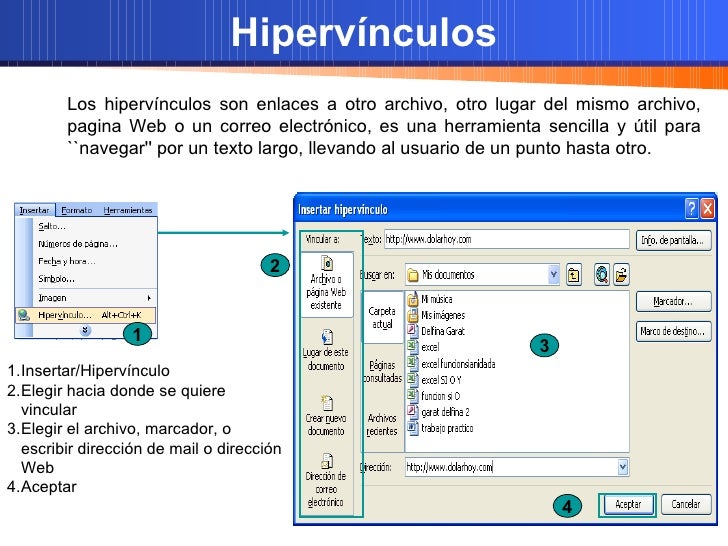The width and height of the screenshot is (728, 546).
Task: Expand the Dirección dropdown arrow
Action: pos(623,467)
